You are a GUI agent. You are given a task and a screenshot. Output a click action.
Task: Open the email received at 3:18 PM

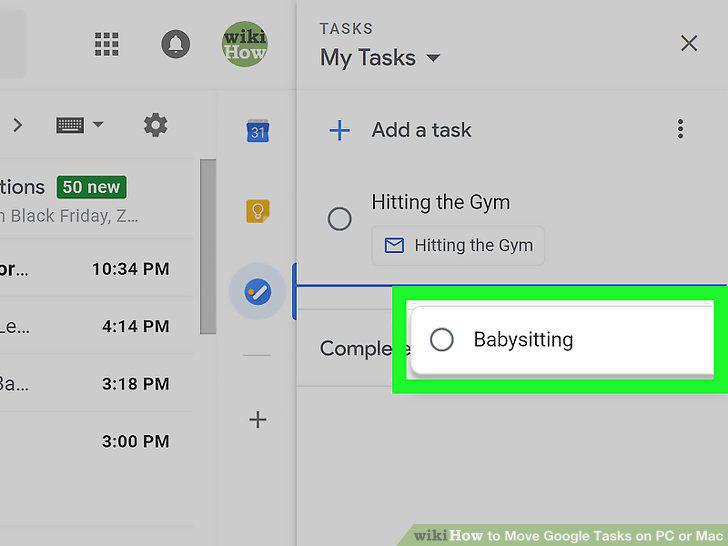tap(97, 384)
